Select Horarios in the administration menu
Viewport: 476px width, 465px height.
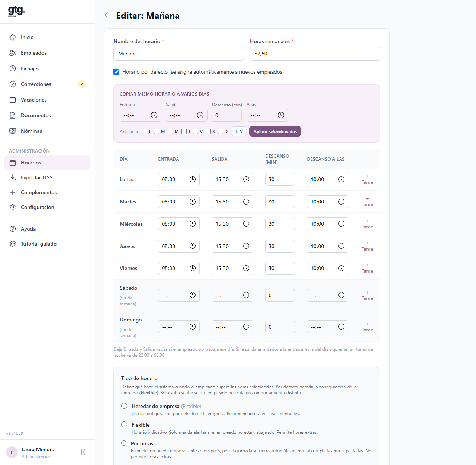tap(47, 163)
